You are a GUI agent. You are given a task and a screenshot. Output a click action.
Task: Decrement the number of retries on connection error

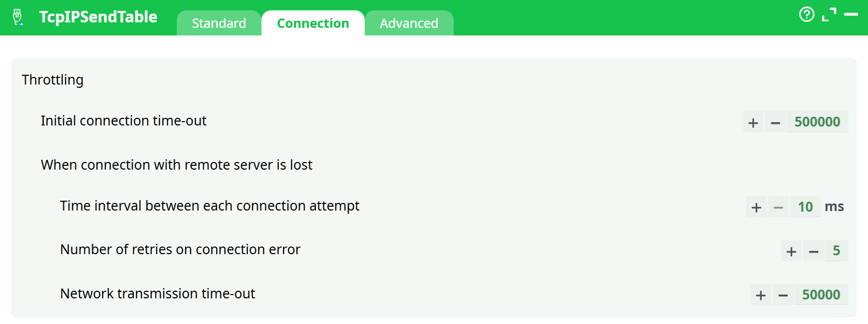813,251
